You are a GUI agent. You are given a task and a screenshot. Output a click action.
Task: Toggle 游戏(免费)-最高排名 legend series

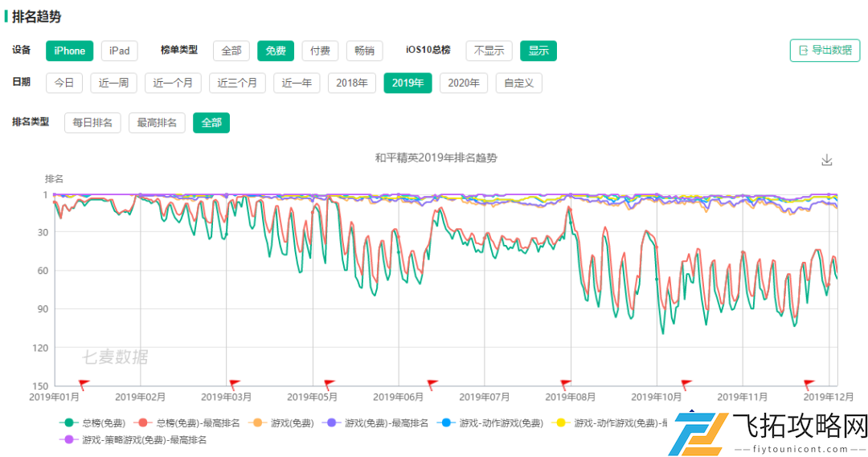tap(376, 422)
